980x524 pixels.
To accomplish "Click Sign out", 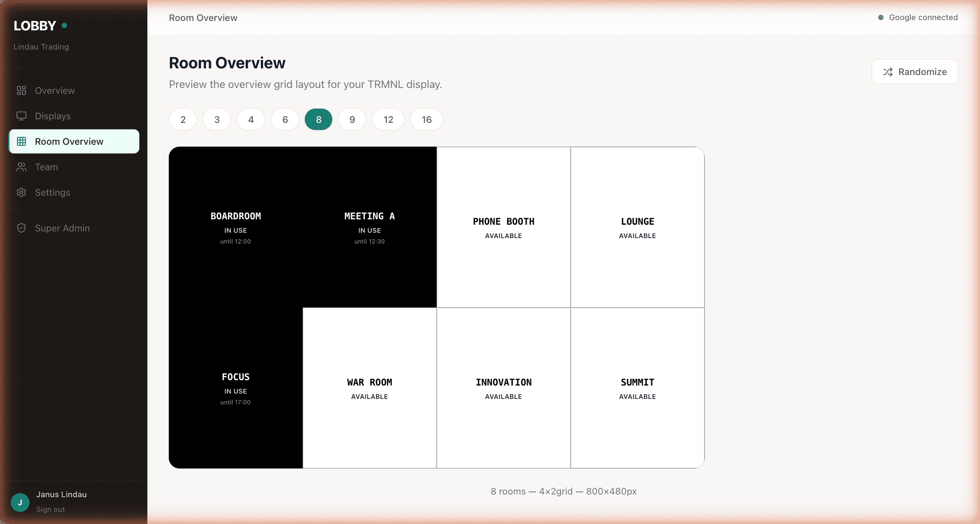I will [50, 509].
